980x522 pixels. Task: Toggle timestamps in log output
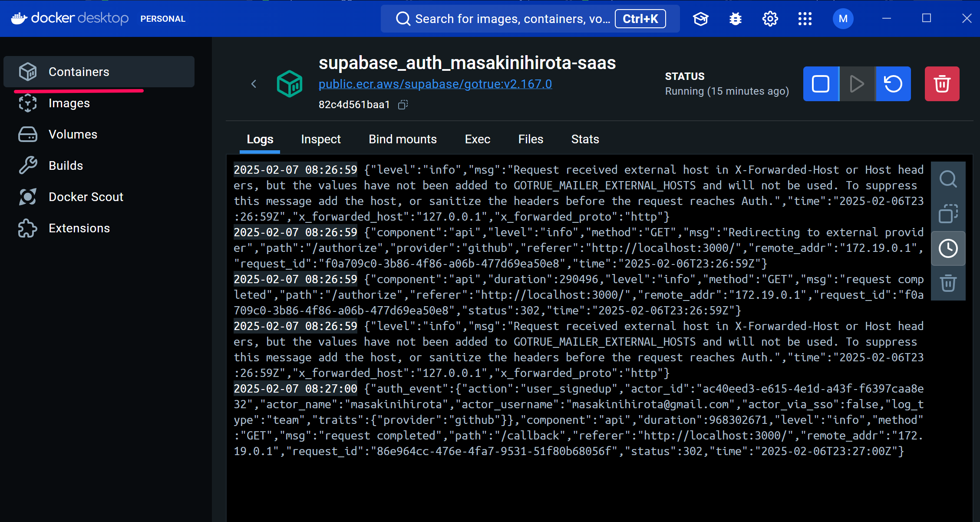click(x=948, y=248)
